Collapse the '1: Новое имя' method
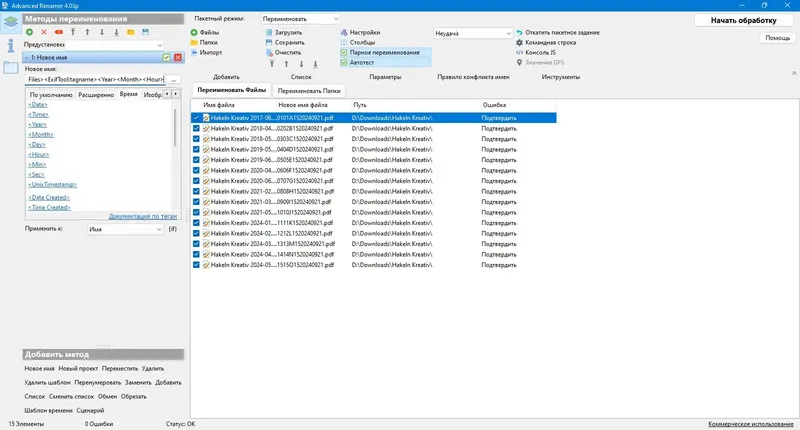The width and height of the screenshot is (800, 430). 27,58
